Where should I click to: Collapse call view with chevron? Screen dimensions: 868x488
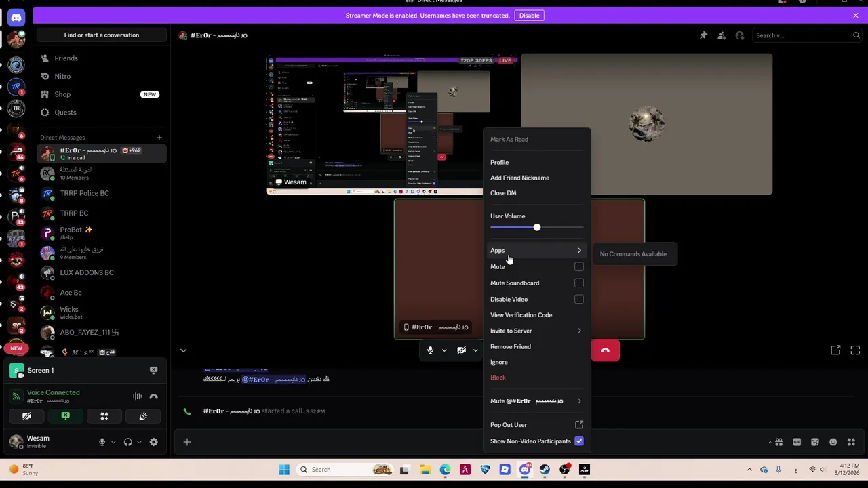183,350
